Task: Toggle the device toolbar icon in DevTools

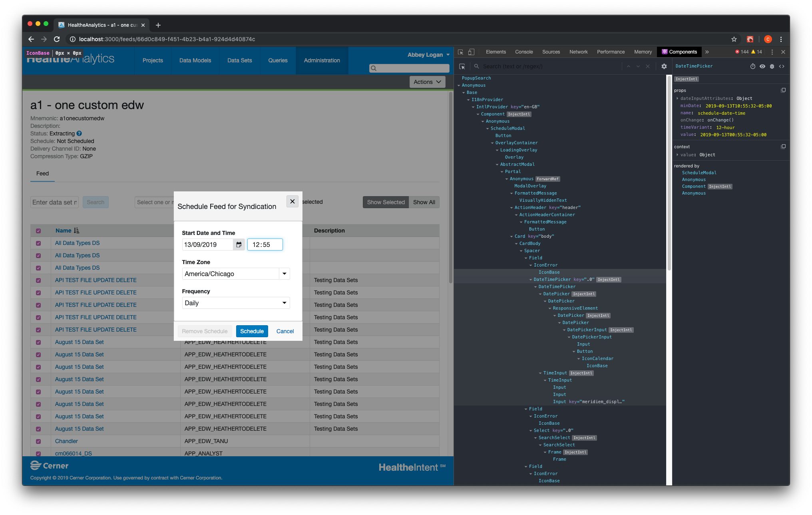Action: click(472, 52)
